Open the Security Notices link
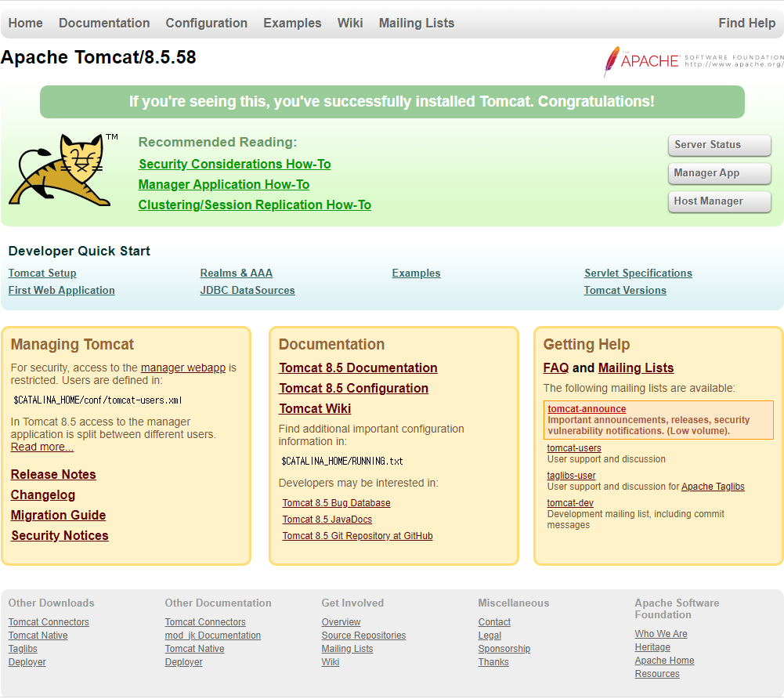The image size is (784, 699). tap(60, 536)
